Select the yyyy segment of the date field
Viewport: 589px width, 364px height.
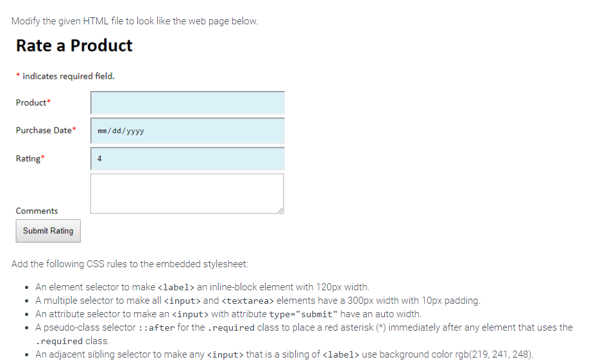135,131
